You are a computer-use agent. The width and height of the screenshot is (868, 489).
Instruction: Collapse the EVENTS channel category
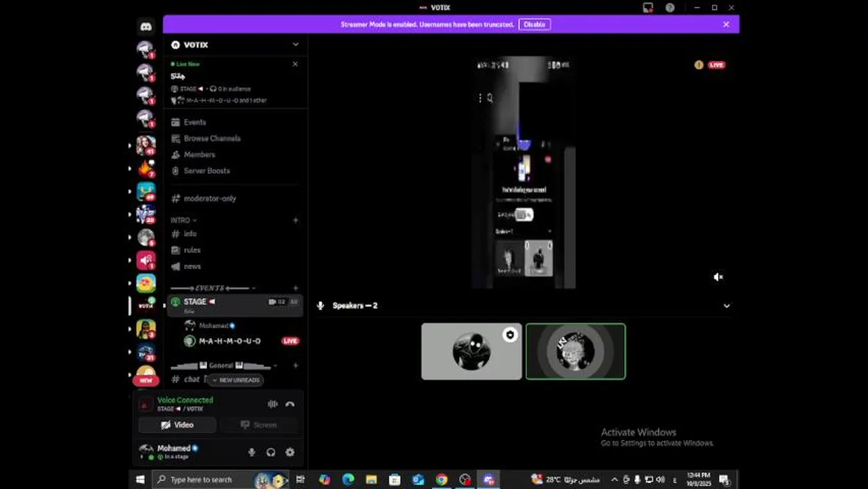coord(213,288)
